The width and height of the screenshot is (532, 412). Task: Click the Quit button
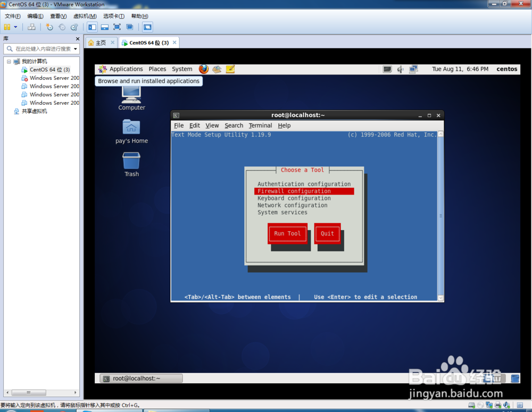pos(327,233)
